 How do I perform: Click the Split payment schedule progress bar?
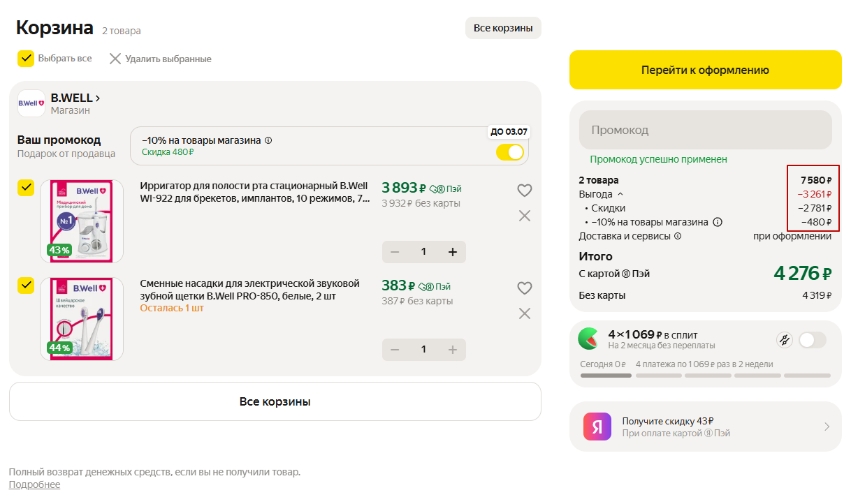pyautogui.click(x=706, y=376)
